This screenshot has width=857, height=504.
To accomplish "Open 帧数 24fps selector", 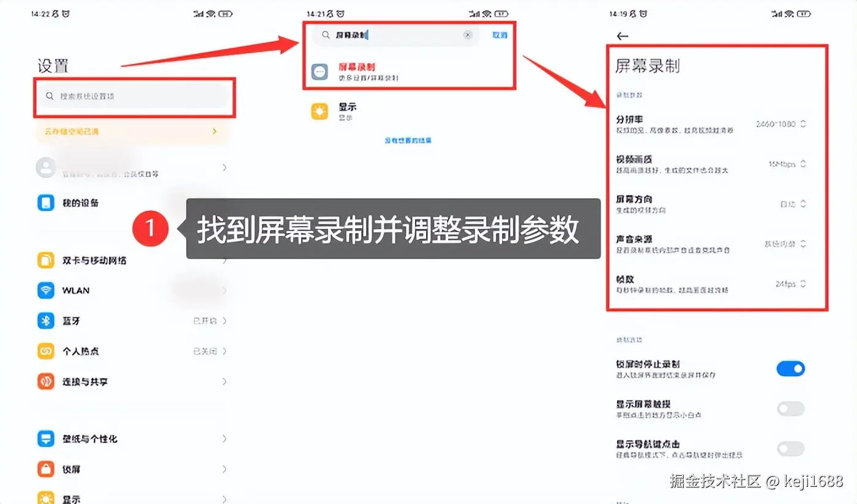I will pyautogui.click(x=790, y=284).
